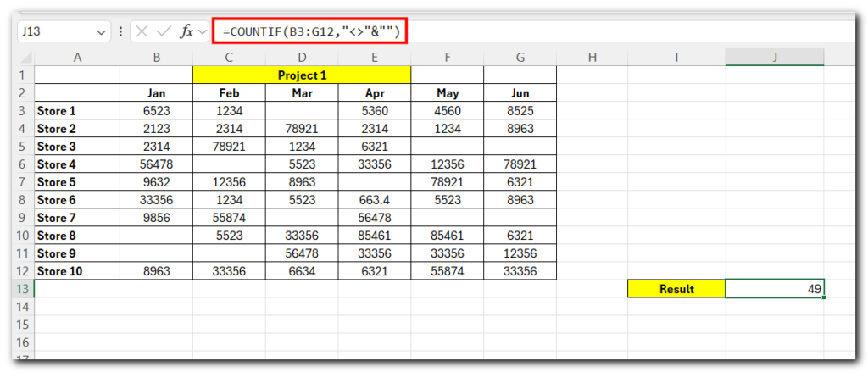Click the Store 9 label cell
868x372 pixels.
coord(77,253)
